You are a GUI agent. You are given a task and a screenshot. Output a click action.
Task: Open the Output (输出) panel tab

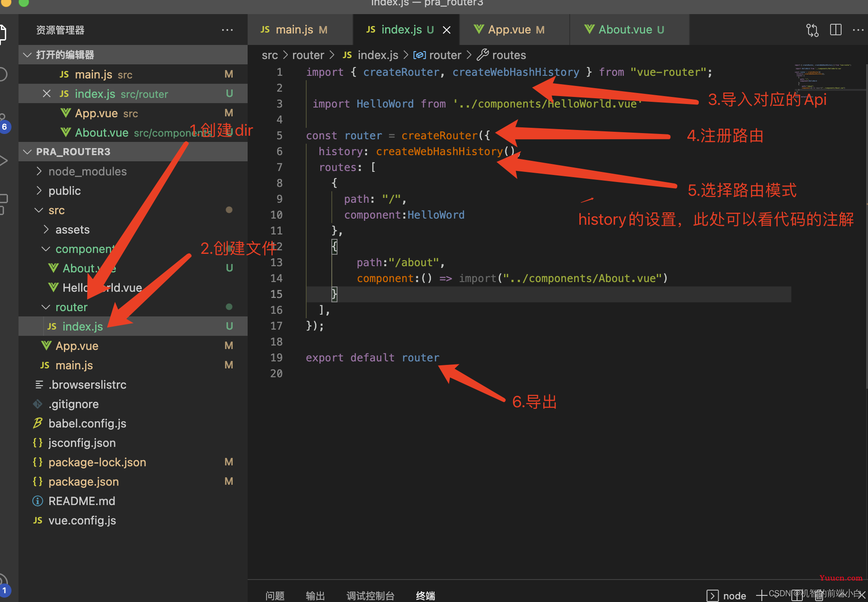(315, 595)
